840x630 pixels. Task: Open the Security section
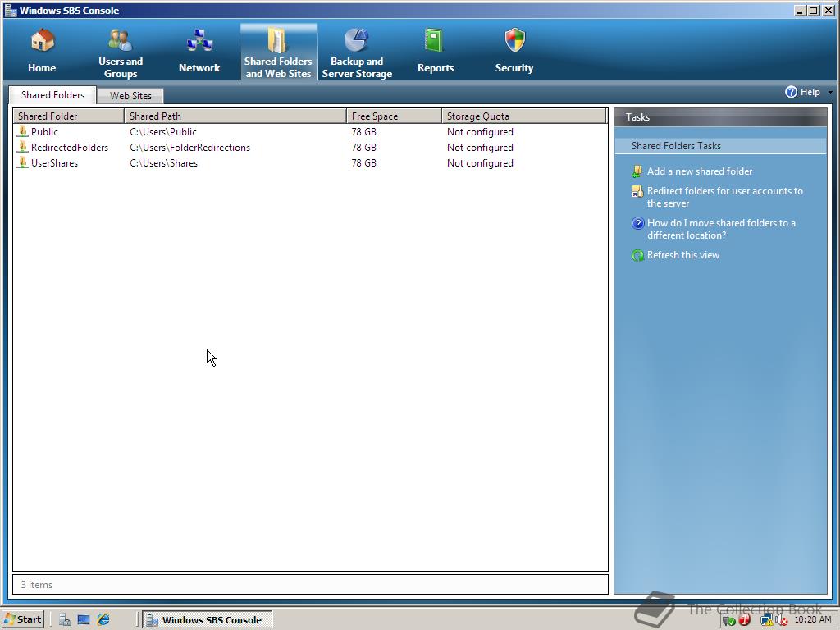pyautogui.click(x=514, y=52)
